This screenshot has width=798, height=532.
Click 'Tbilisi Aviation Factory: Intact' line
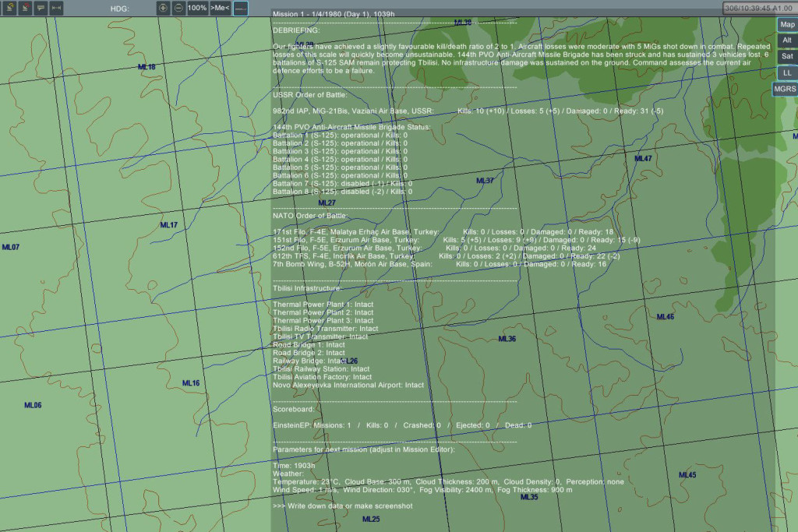coord(322,377)
